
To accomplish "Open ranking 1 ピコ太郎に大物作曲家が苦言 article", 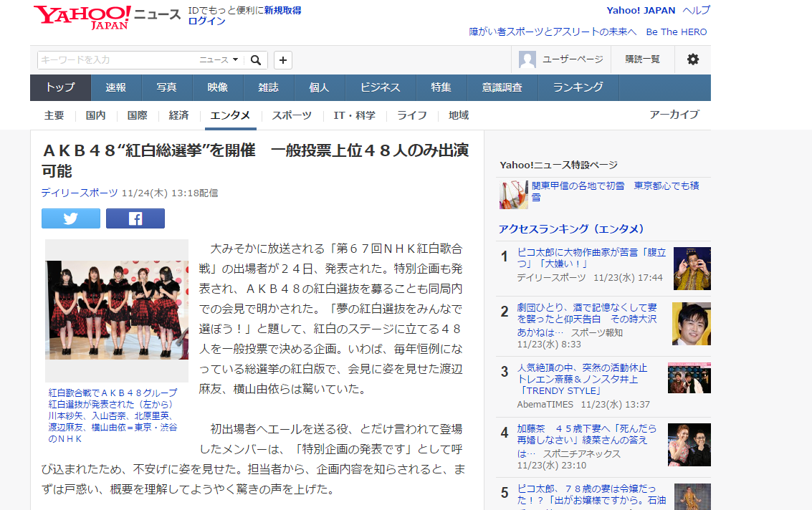I will 591,258.
